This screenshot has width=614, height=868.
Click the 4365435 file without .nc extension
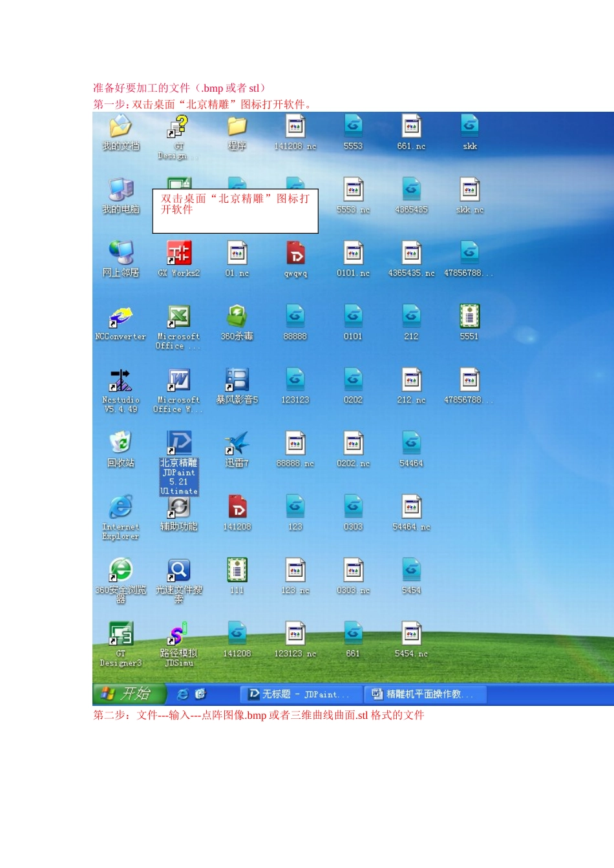pyautogui.click(x=411, y=196)
